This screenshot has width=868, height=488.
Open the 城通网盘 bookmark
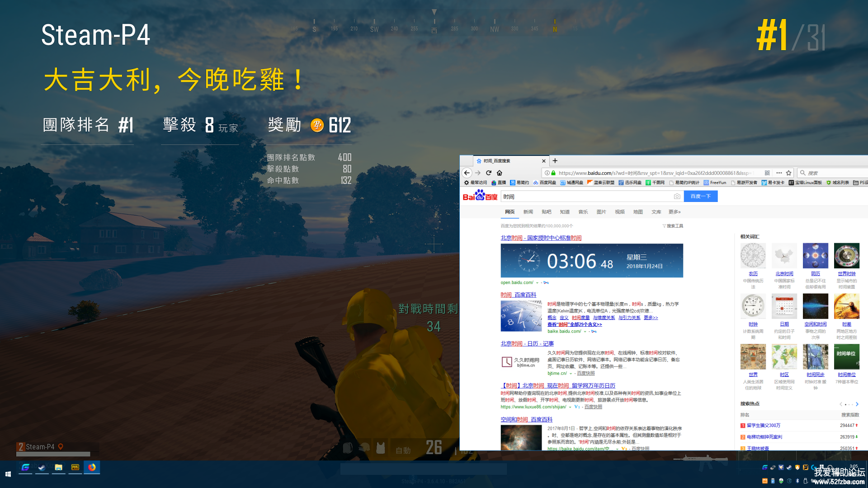click(572, 183)
